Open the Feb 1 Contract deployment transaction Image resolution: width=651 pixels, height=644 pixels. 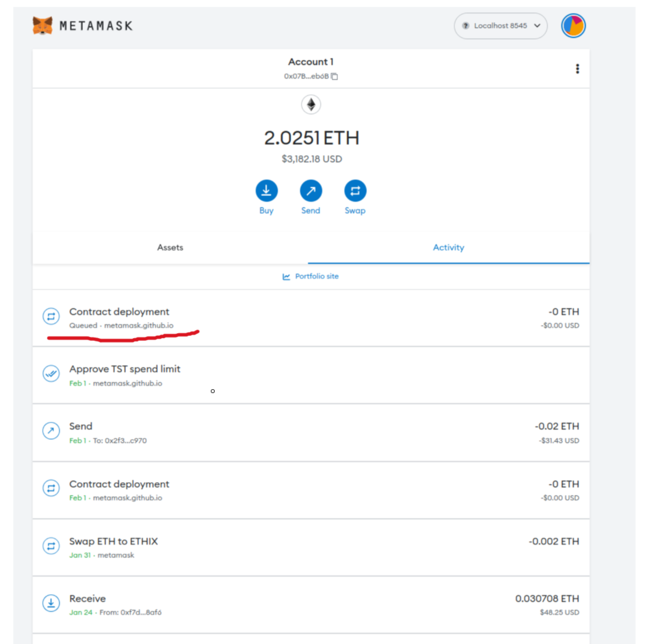(x=311, y=490)
